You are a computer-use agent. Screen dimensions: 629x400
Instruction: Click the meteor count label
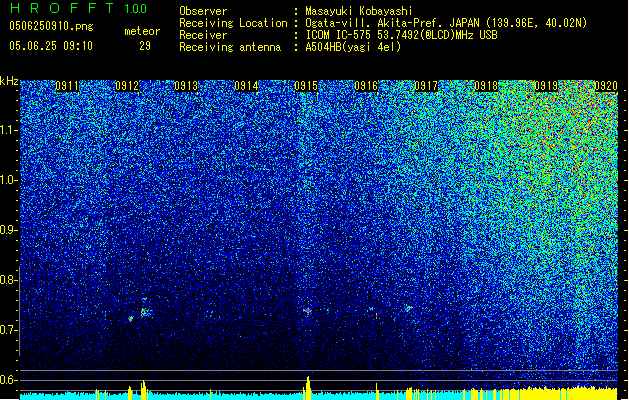[x=142, y=31]
